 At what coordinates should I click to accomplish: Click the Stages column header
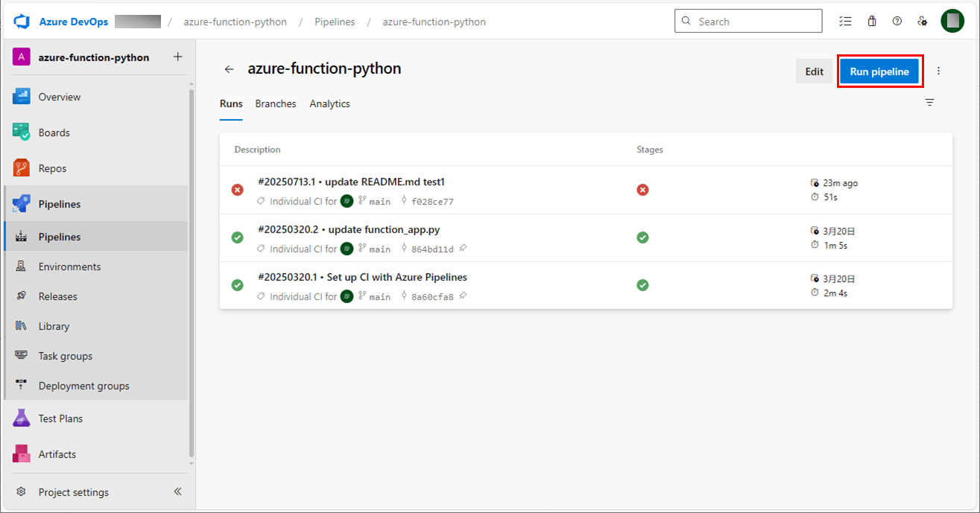click(650, 150)
